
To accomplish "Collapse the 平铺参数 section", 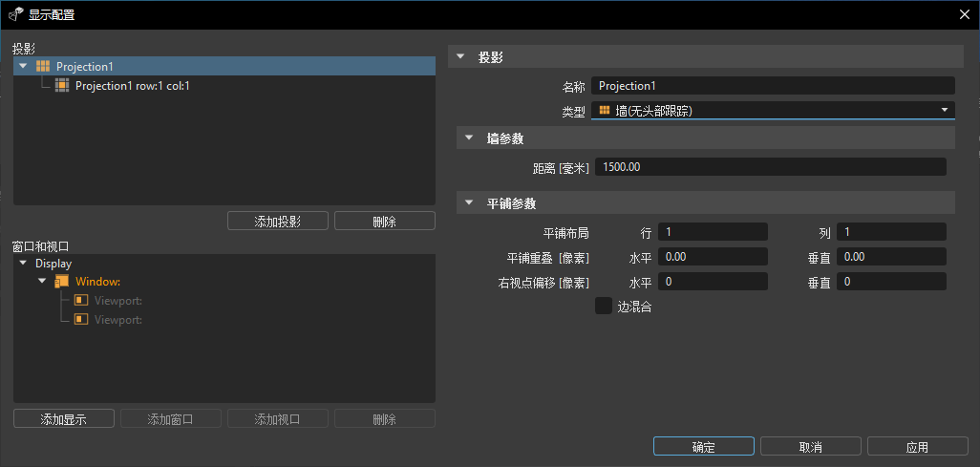I will coord(469,203).
